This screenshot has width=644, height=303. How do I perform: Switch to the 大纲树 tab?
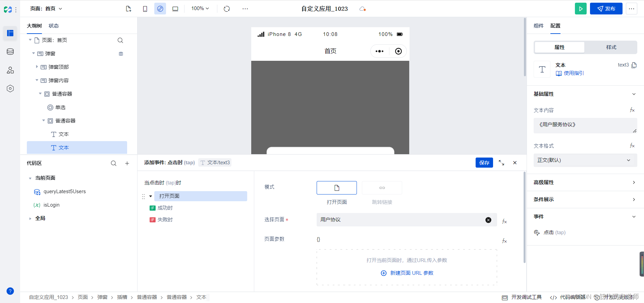click(34, 26)
